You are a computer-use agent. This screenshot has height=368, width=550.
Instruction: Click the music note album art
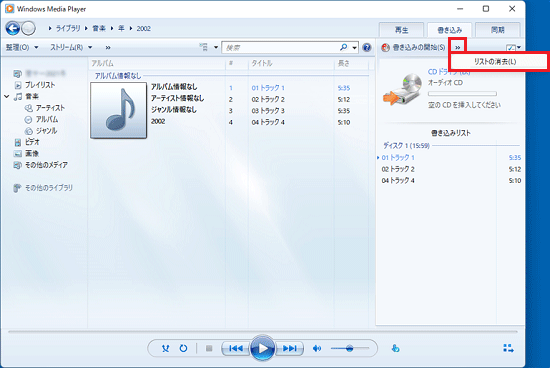(119, 111)
